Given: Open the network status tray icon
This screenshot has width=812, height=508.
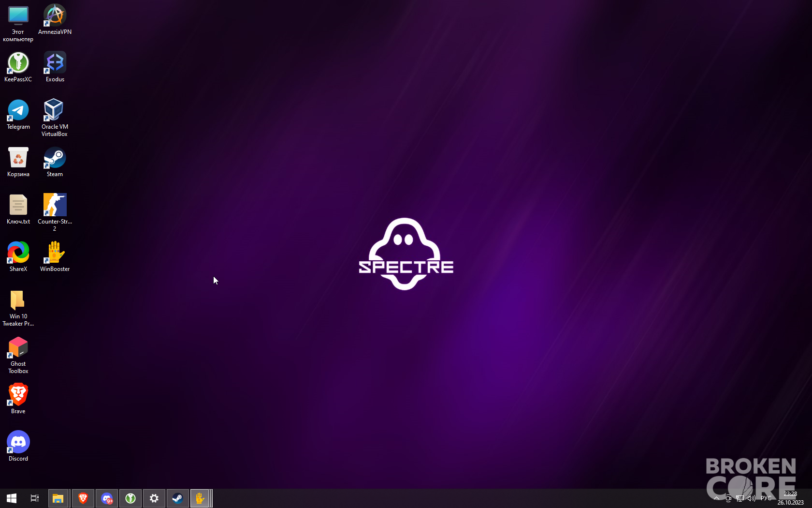Looking at the screenshot, I should [x=740, y=498].
